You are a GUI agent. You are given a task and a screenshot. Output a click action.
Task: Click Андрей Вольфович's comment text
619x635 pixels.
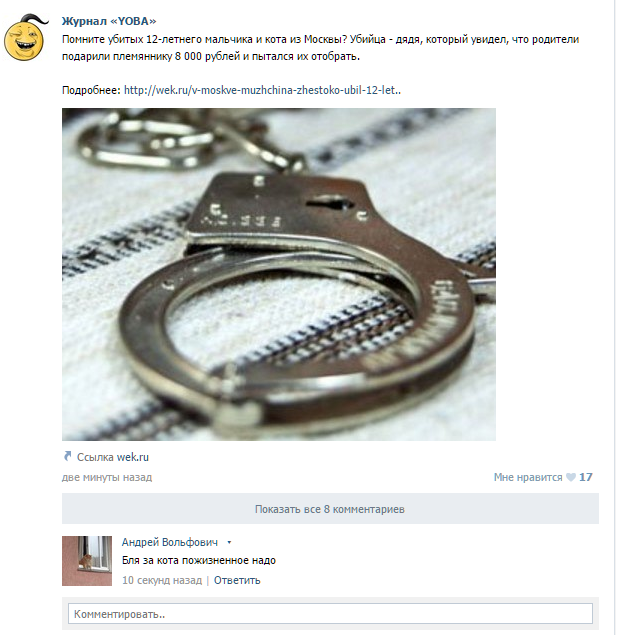click(199, 560)
